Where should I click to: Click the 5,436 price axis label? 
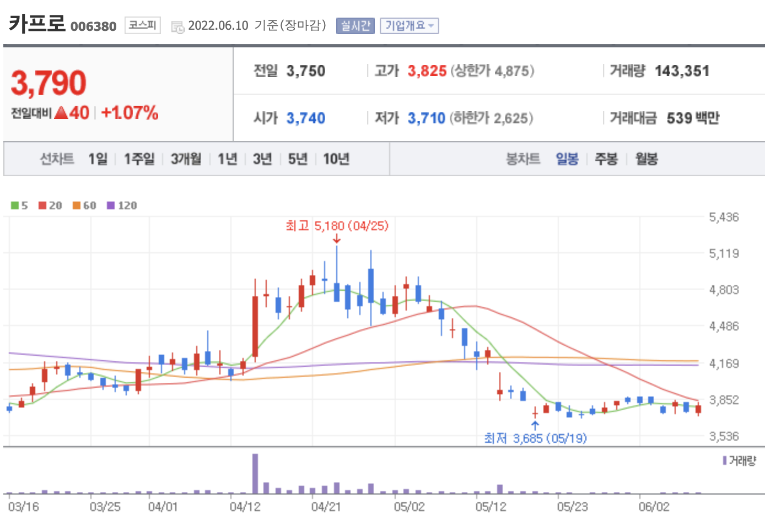pyautogui.click(x=724, y=217)
